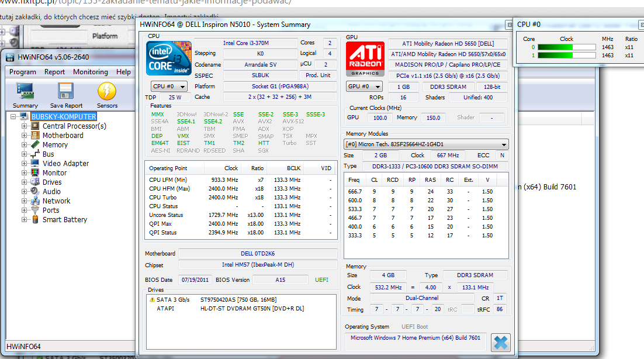Click the Memory stick tree icon
This screenshot has width=644, height=359.
click(36, 144)
